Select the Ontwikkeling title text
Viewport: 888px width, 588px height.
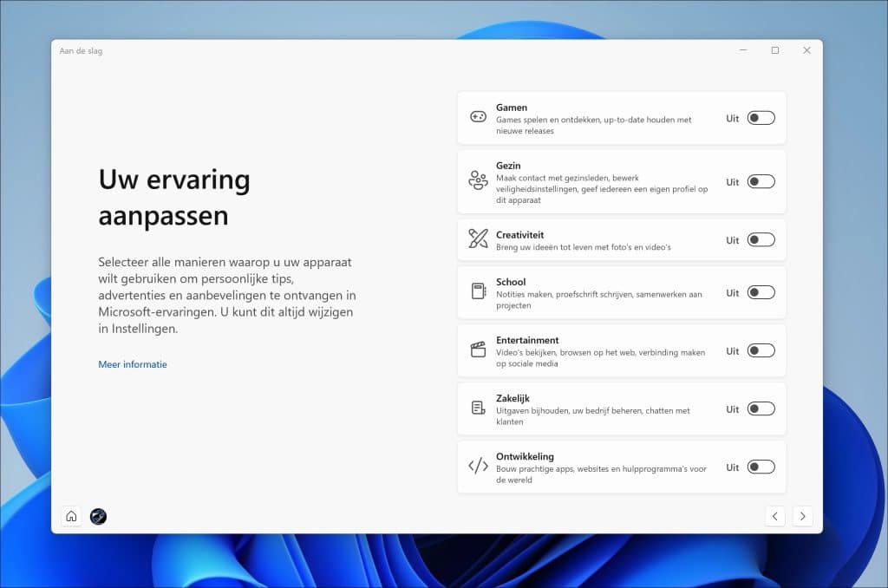coord(525,456)
